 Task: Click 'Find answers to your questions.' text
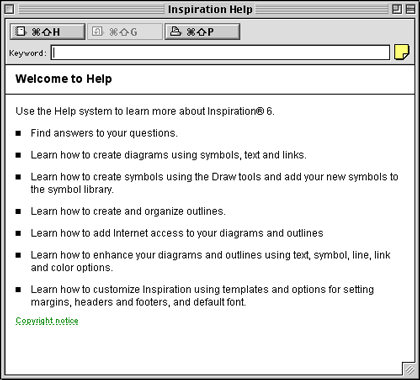point(104,133)
